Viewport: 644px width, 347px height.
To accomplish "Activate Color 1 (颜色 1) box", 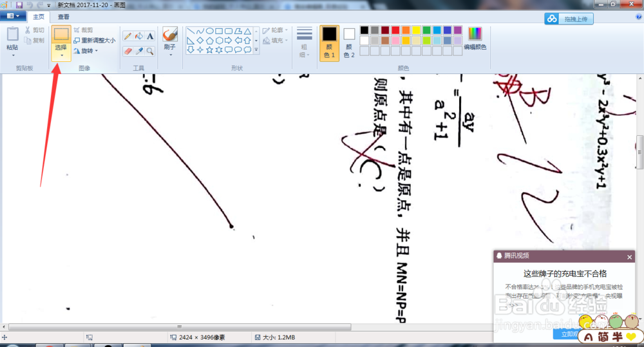I will [329, 42].
